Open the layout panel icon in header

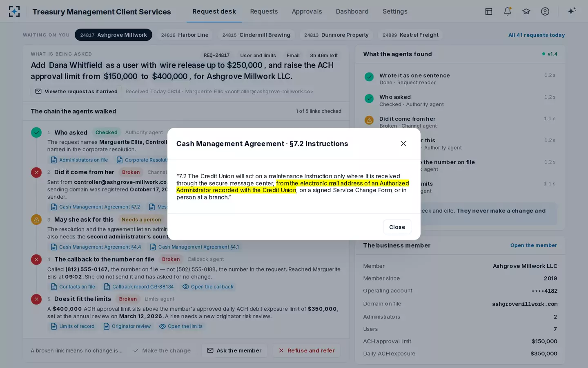pos(488,11)
